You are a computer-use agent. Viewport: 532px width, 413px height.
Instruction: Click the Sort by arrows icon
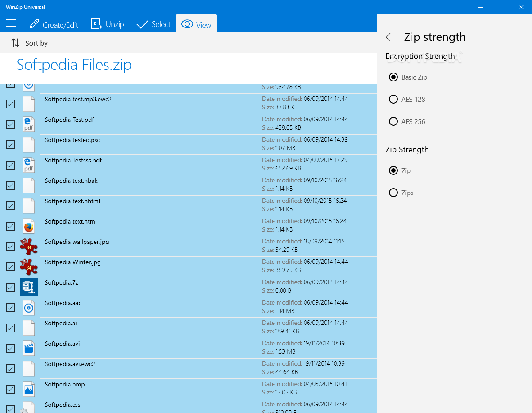click(15, 43)
